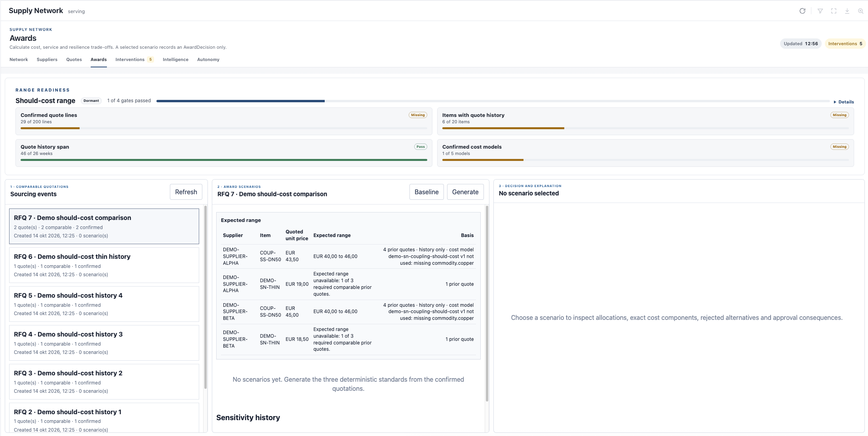Open the Suppliers tab

[47, 59]
